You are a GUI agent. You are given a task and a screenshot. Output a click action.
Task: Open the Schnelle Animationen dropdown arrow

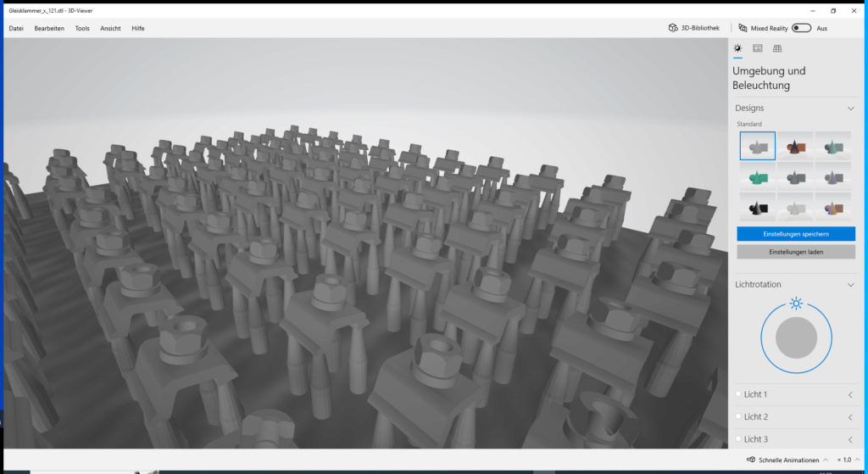click(826, 460)
